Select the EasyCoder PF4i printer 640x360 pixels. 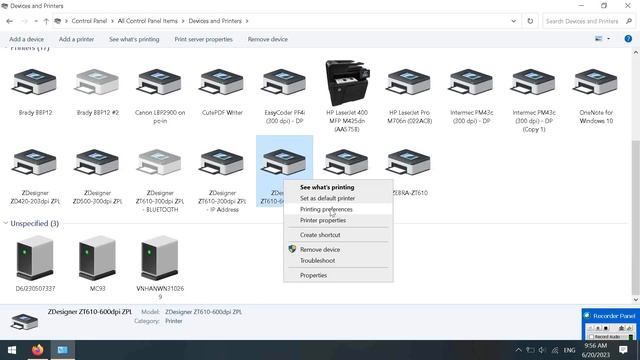pyautogui.click(x=284, y=96)
